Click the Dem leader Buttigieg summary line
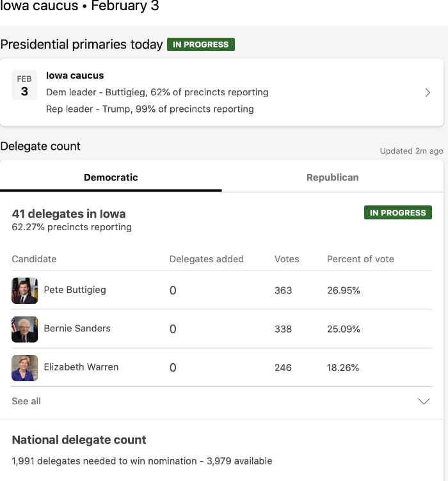Image resolution: width=448 pixels, height=481 pixels. [x=157, y=92]
